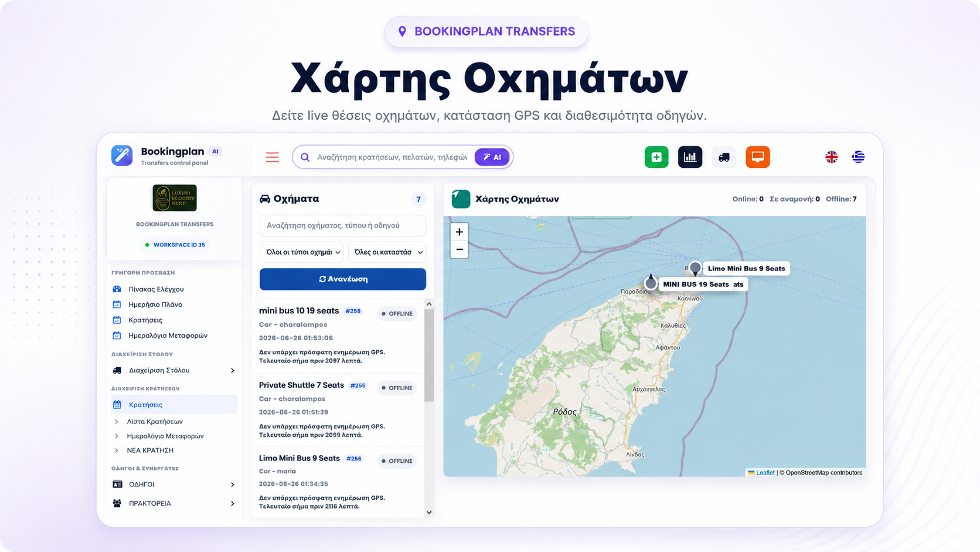Click OFFLINE badge of mini bus 10
The image size is (980, 552).
397,314
